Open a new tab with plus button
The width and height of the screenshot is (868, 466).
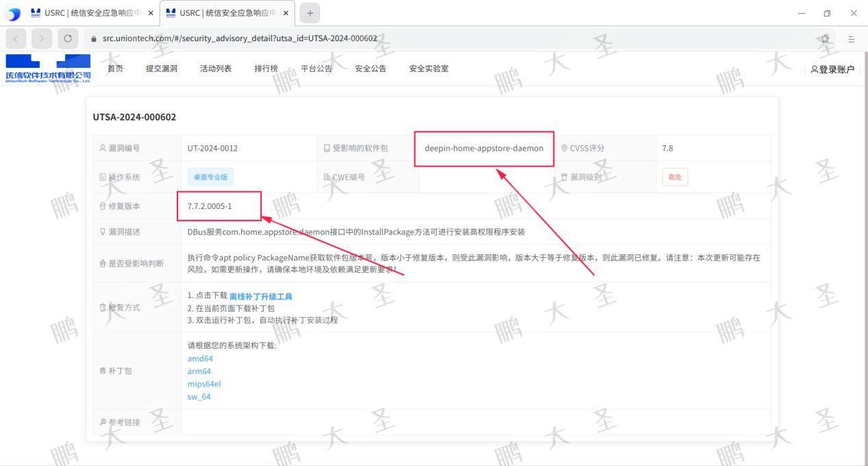point(310,13)
